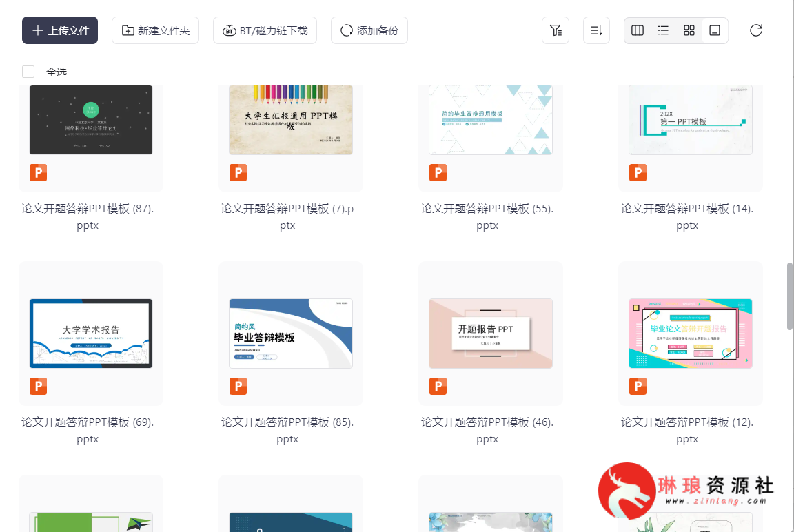Open thumbnail of 论文开题答辩PPT模板 (14)
The width and height of the screenshot is (794, 532).
pyautogui.click(x=690, y=120)
